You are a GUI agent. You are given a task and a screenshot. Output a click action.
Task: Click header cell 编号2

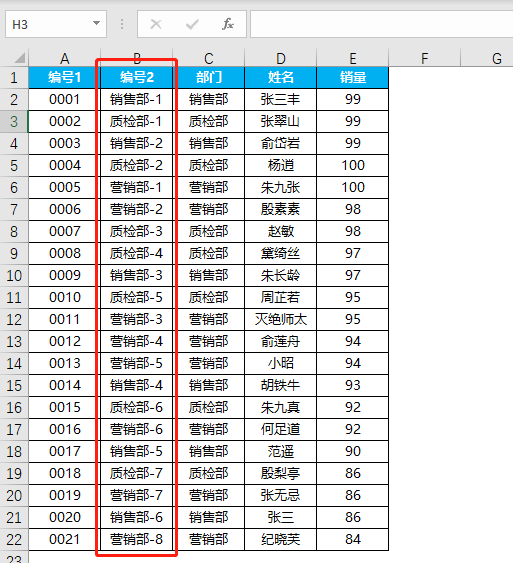tap(137, 78)
